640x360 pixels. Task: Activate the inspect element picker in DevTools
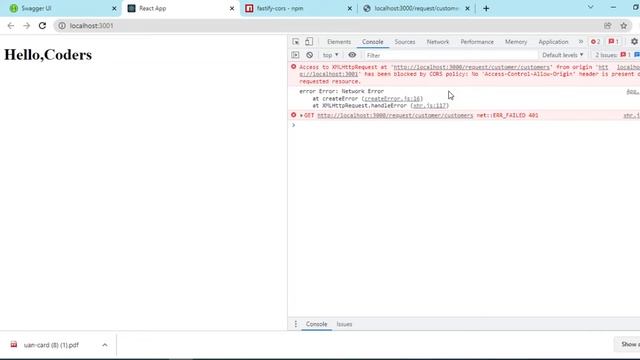tap(296, 42)
